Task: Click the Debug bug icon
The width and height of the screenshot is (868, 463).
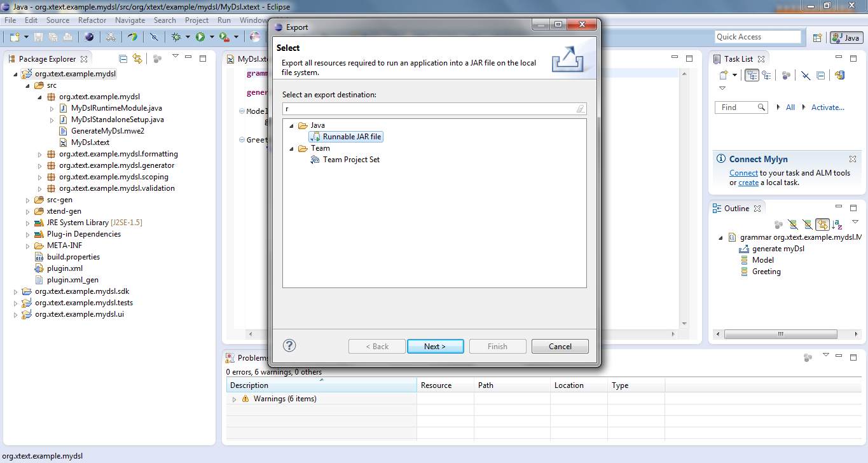Action: (176, 37)
